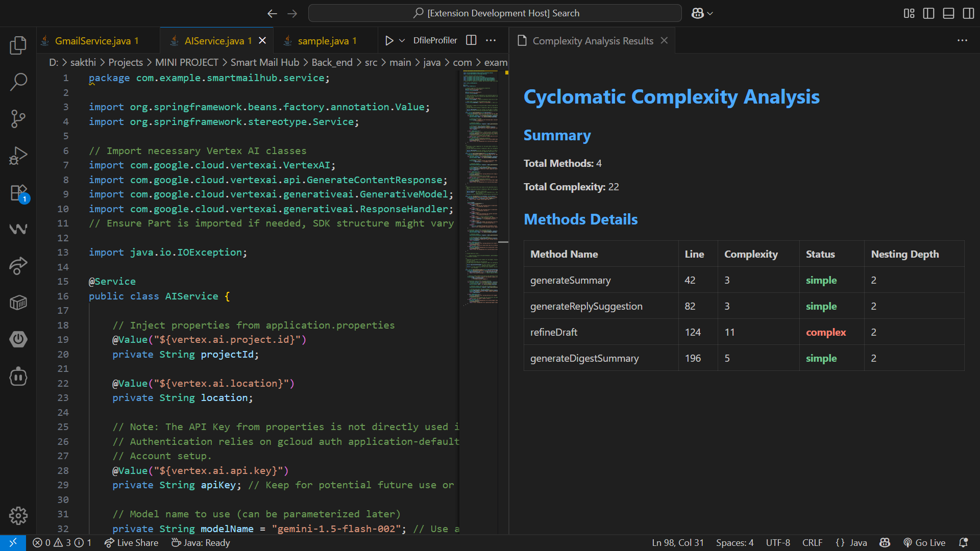980x551 pixels.
Task: Click Go Live in status bar
Action: click(x=924, y=543)
